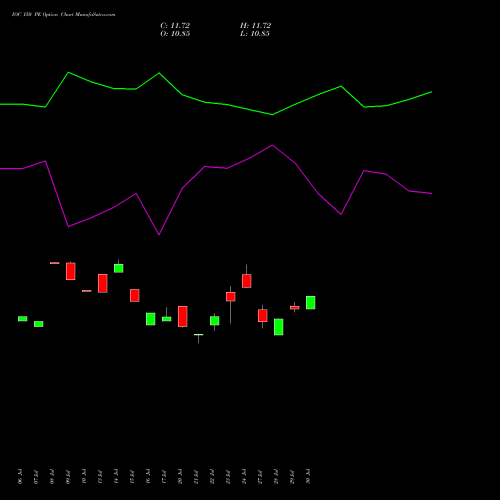
Task: Select the 06 Jul date label
Action: click(x=20, y=476)
